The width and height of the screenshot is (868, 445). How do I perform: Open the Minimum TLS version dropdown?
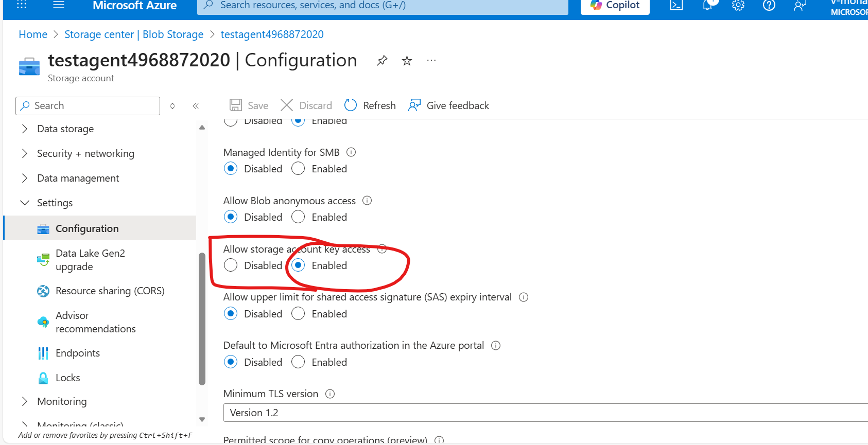pyautogui.click(x=546, y=413)
